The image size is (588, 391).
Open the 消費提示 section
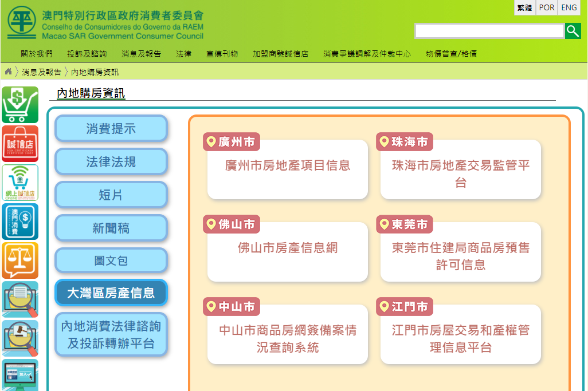pyautogui.click(x=111, y=129)
